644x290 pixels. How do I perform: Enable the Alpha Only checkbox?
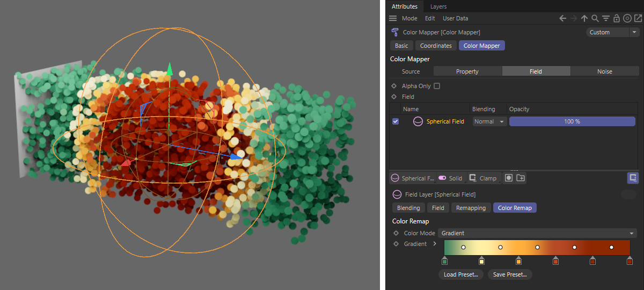[436, 86]
